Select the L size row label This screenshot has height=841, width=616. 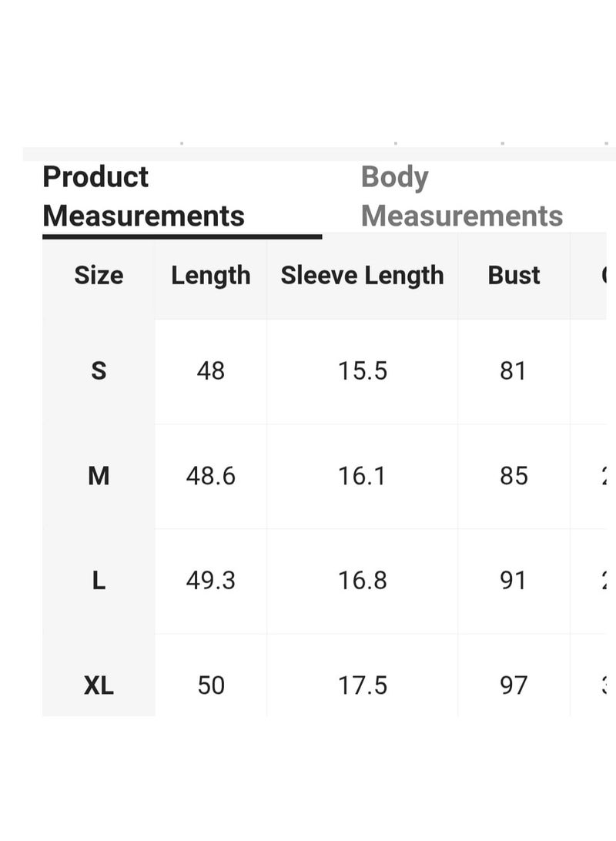click(x=99, y=581)
